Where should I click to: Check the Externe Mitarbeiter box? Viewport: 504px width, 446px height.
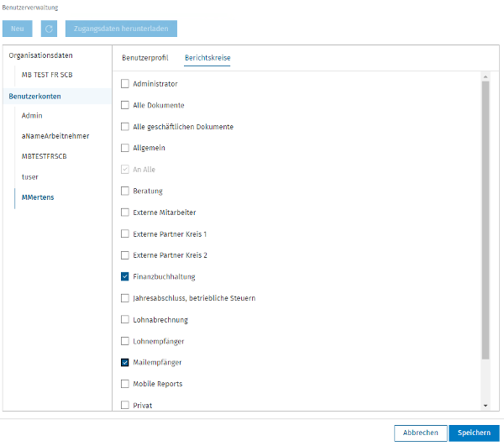(124, 213)
